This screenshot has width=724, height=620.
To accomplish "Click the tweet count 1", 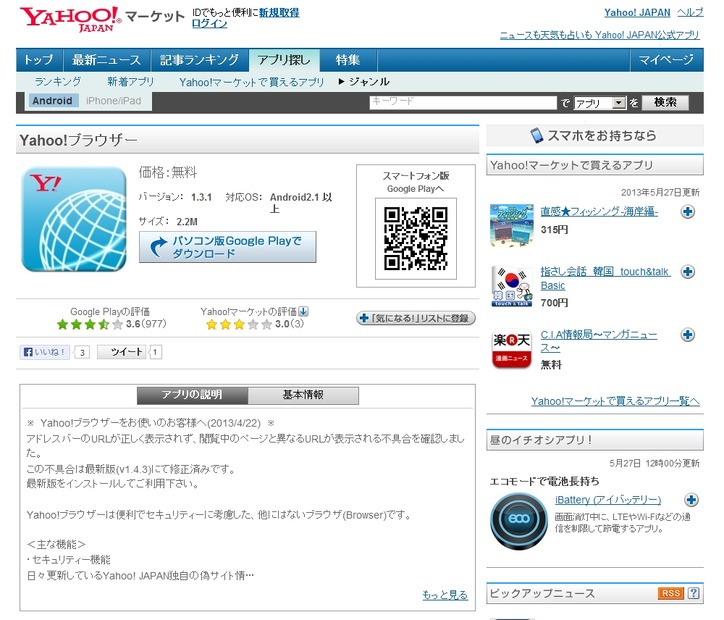I will [155, 353].
